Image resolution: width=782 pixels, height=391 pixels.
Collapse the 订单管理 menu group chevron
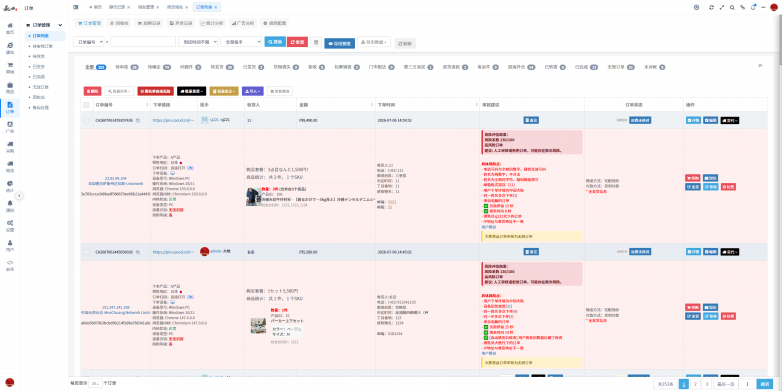tap(60, 25)
